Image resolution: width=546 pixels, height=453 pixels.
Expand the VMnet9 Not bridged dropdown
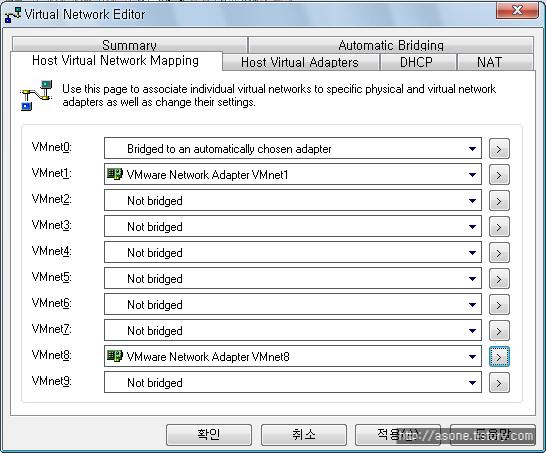[x=292, y=383]
